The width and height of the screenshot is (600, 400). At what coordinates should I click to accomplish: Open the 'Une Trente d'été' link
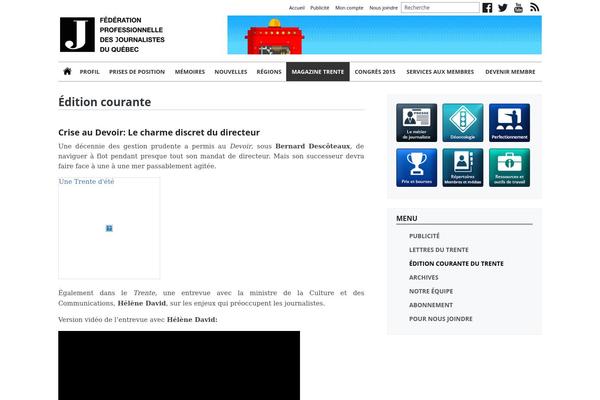point(86,181)
